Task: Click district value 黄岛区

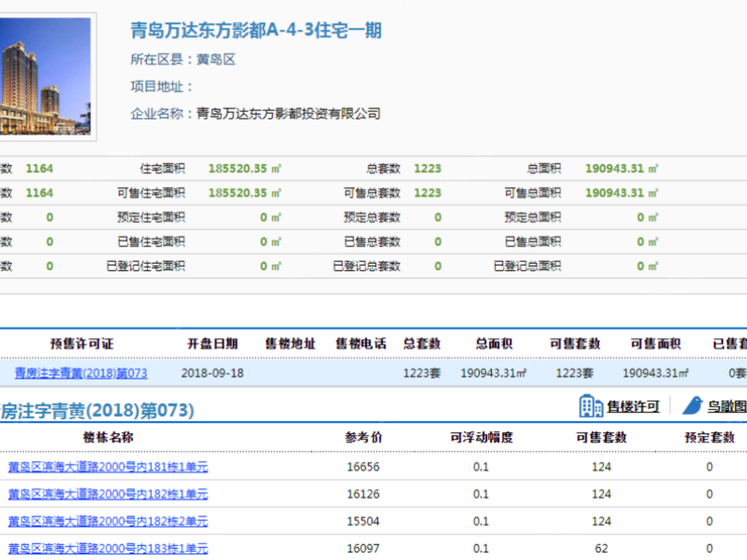Action: 216,60
